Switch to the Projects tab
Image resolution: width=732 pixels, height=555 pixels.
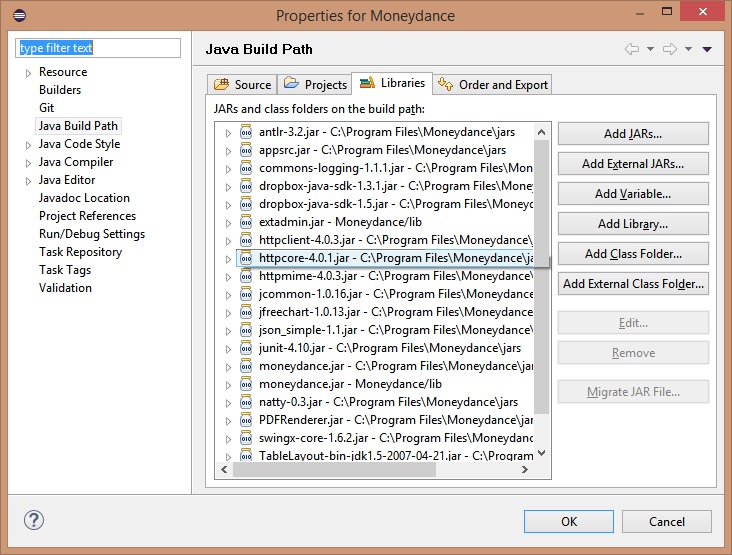(x=315, y=84)
